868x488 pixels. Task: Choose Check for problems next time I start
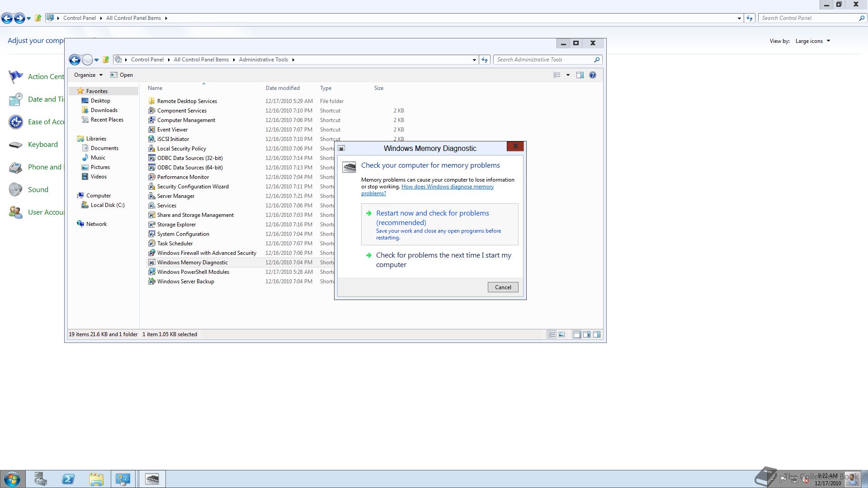coord(439,260)
